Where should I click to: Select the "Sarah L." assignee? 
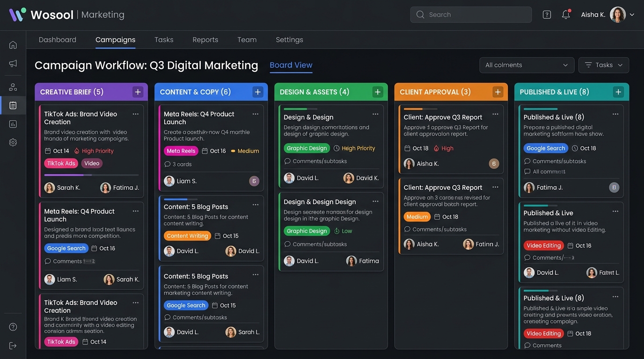[x=242, y=332]
